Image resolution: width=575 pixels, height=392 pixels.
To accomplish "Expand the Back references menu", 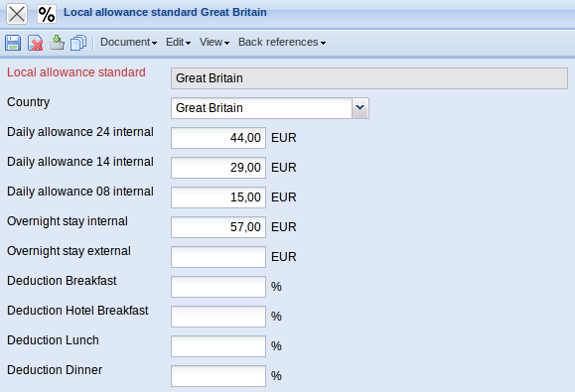I will tap(282, 42).
